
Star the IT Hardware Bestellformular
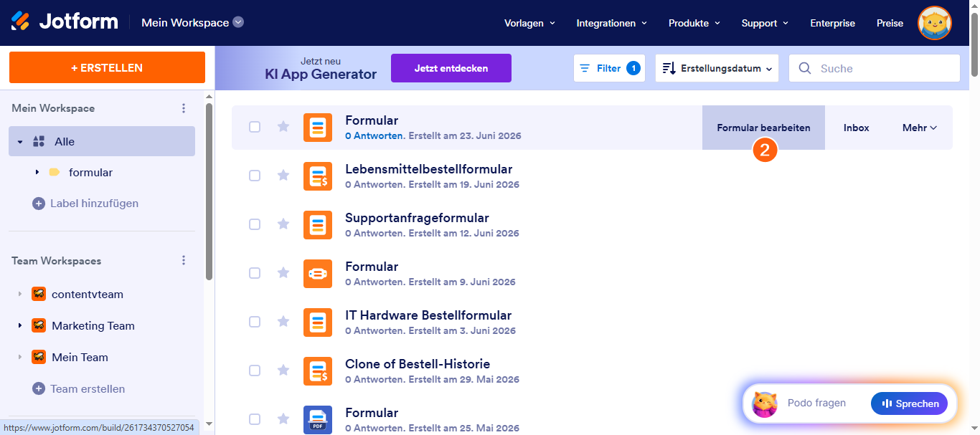(283, 322)
